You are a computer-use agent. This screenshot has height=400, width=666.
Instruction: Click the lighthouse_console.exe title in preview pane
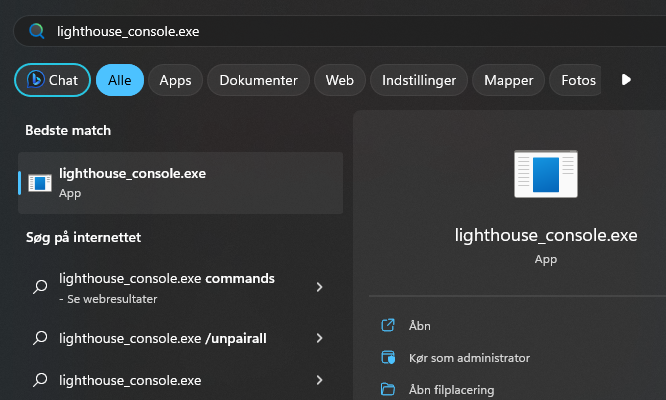coord(546,235)
